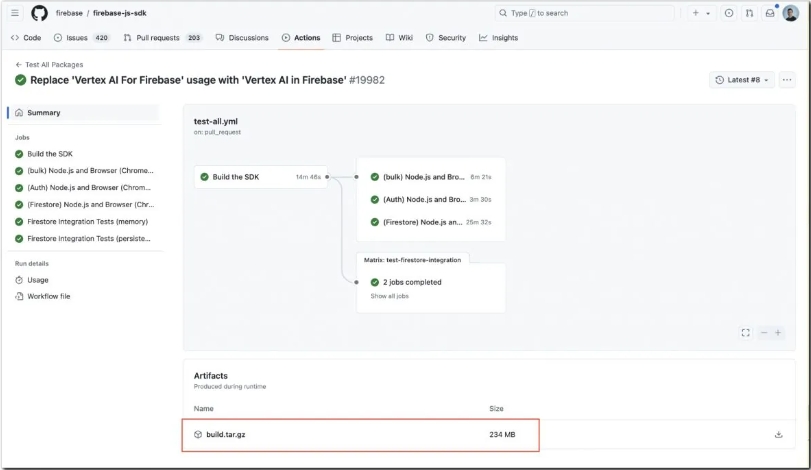Click the issues icon in header

(x=729, y=13)
